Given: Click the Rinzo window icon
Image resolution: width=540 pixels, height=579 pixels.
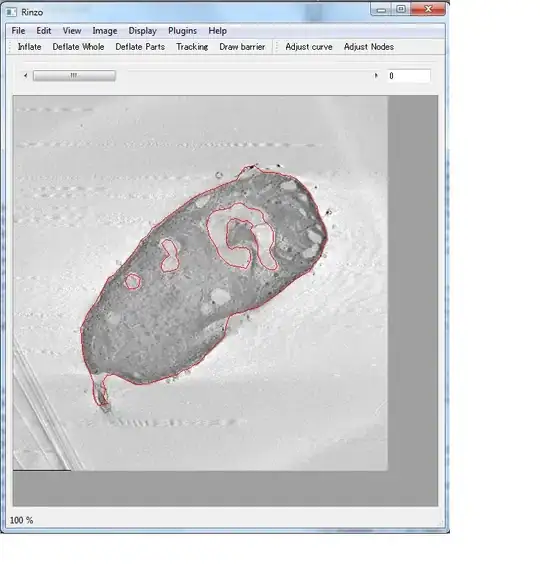Looking at the screenshot, I should tap(11, 12).
